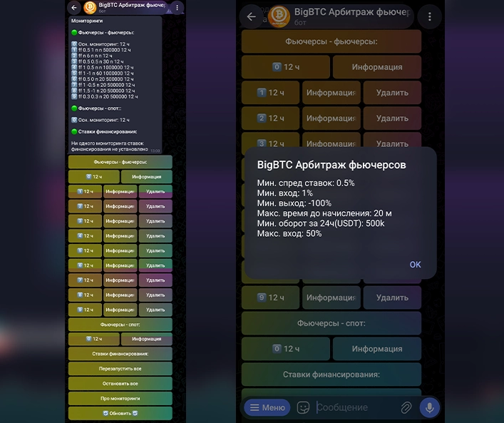504x423 pixels.
Task: Tap the 6 12 ч button in the left phone
Action: (x=85, y=265)
